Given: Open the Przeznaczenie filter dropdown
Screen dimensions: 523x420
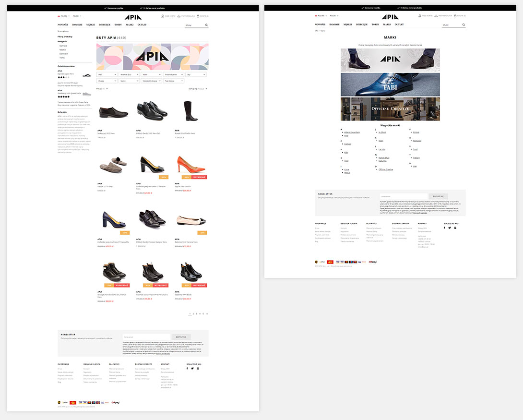Looking at the screenshot, I should click(173, 75).
